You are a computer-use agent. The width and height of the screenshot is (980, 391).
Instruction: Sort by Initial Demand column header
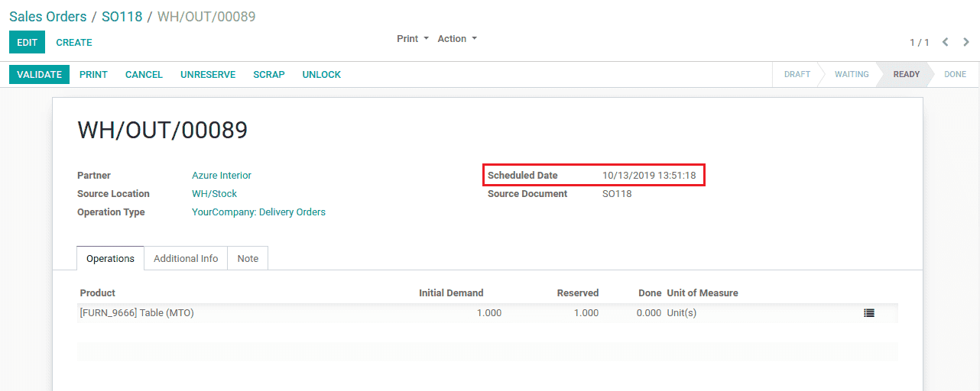451,292
